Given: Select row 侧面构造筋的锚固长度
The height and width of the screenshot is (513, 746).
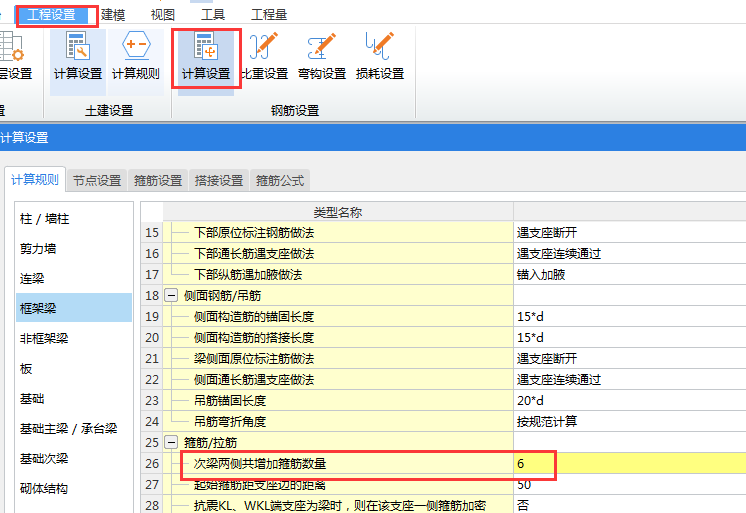Looking at the screenshot, I should [338, 316].
